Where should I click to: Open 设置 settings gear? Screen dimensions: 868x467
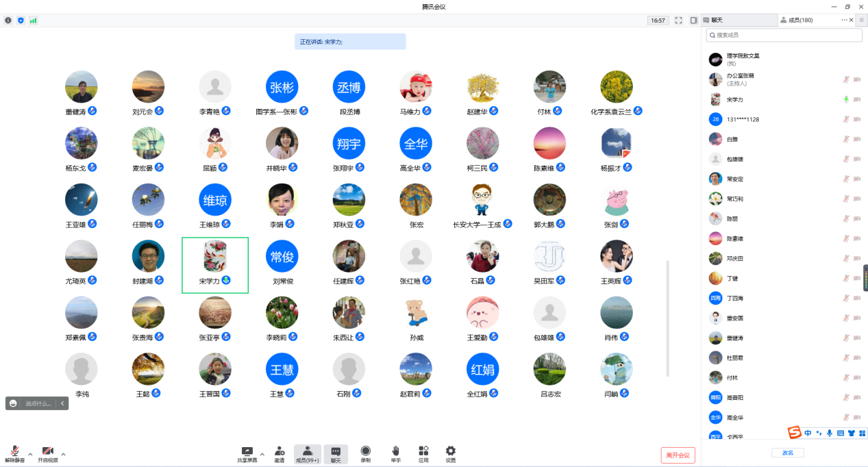(450, 453)
